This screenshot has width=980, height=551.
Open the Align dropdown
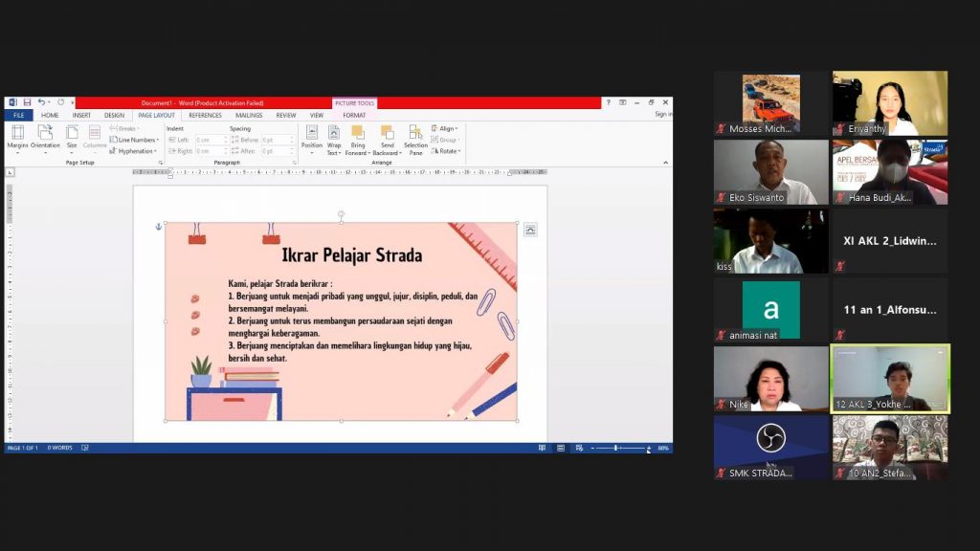coord(445,128)
